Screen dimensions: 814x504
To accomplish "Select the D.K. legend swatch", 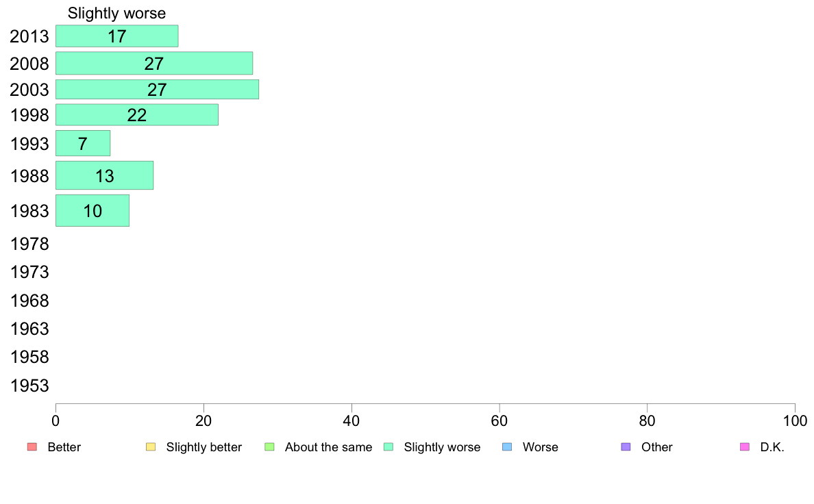I will 745,447.
